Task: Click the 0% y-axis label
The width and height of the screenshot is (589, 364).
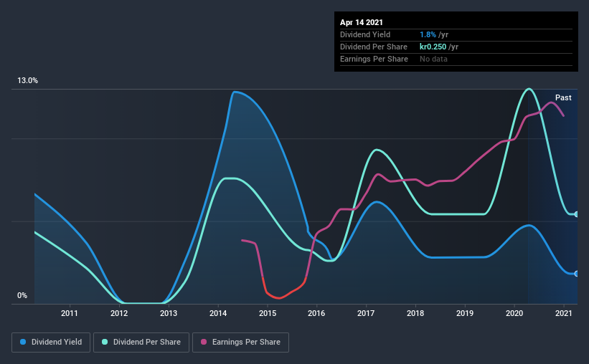Action: pyautogui.click(x=22, y=296)
